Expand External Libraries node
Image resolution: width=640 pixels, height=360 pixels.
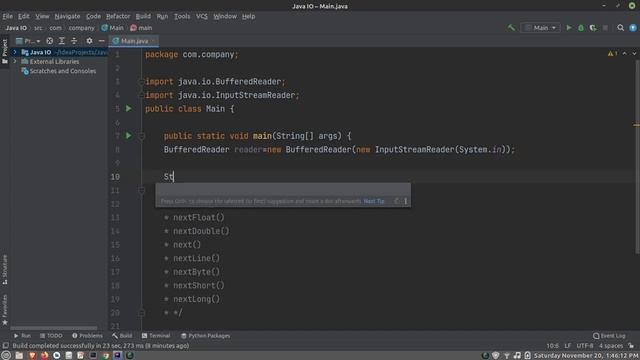[15, 62]
